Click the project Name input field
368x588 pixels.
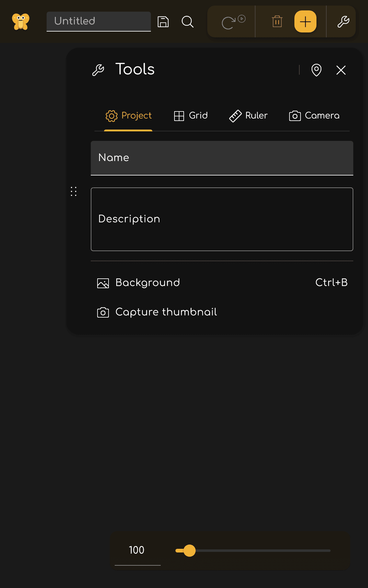click(222, 158)
